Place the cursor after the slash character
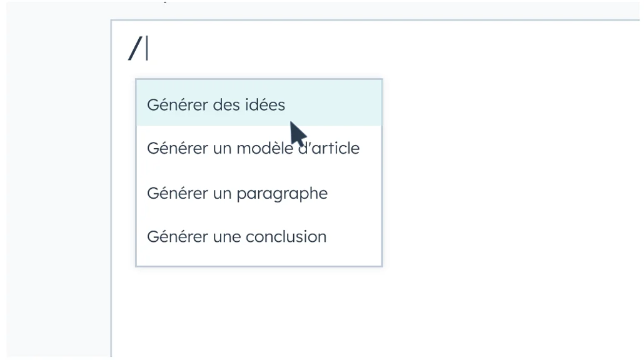Screen dimensions: 644x360 point(145,49)
